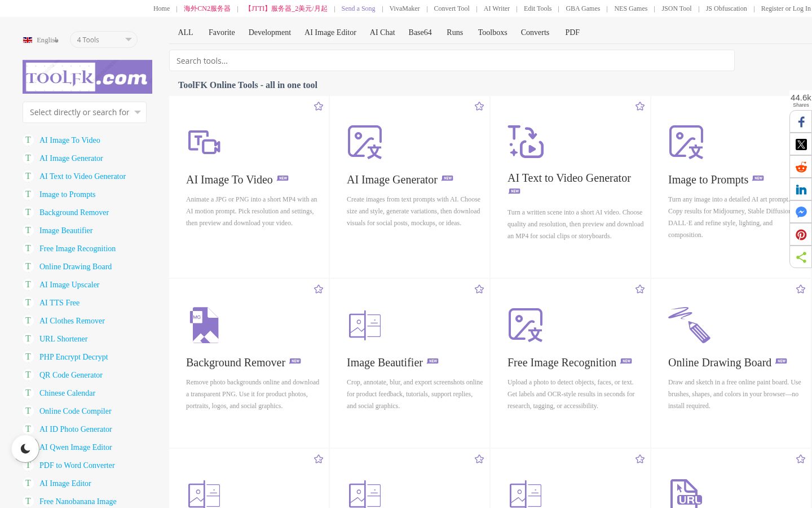The image size is (812, 508).
Task: Click the Image to Prompts card title
Action: click(x=708, y=179)
